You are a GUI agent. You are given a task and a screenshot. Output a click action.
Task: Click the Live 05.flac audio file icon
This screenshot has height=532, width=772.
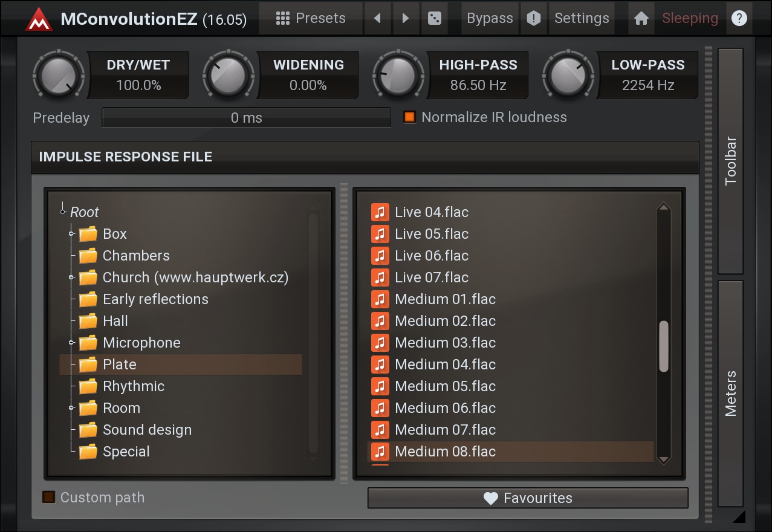[x=380, y=234]
